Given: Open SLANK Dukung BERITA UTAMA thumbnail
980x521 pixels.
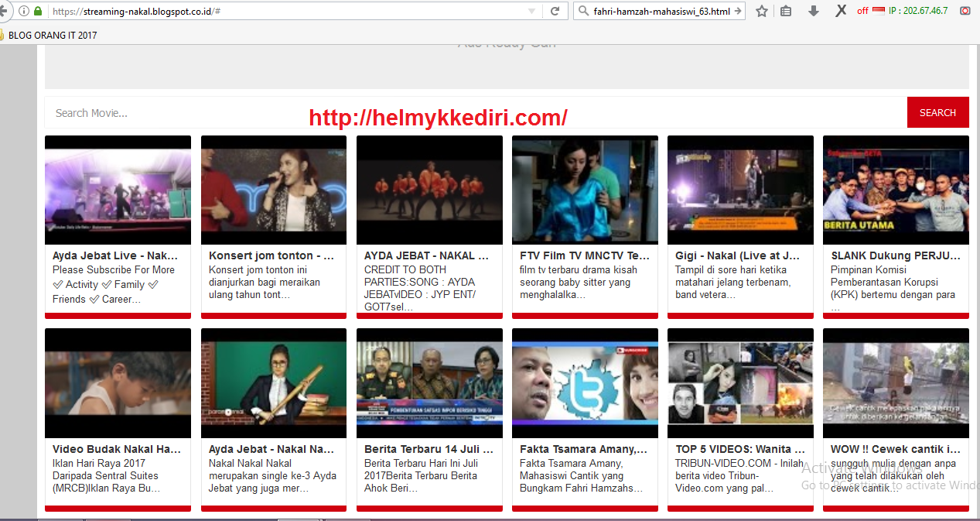Looking at the screenshot, I should (x=896, y=190).
